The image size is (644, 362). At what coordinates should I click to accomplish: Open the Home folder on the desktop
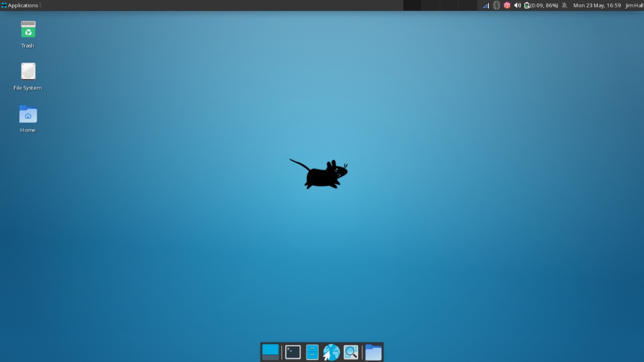tap(28, 114)
